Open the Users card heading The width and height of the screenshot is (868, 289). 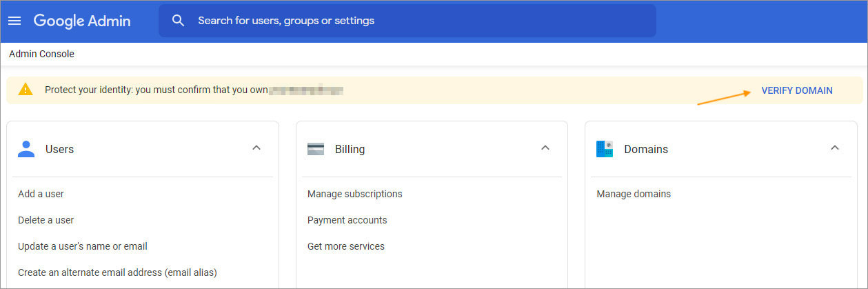tap(59, 149)
